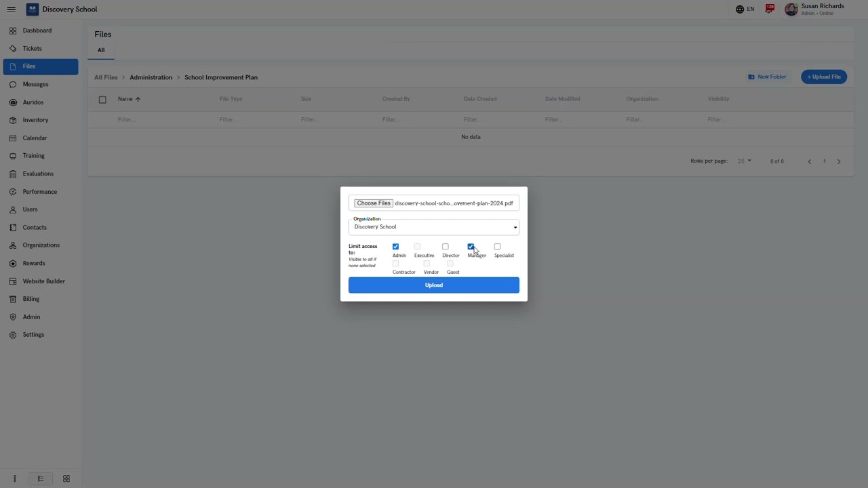Check the Specialist access checkbox
This screenshot has width=868, height=488.
(x=497, y=247)
